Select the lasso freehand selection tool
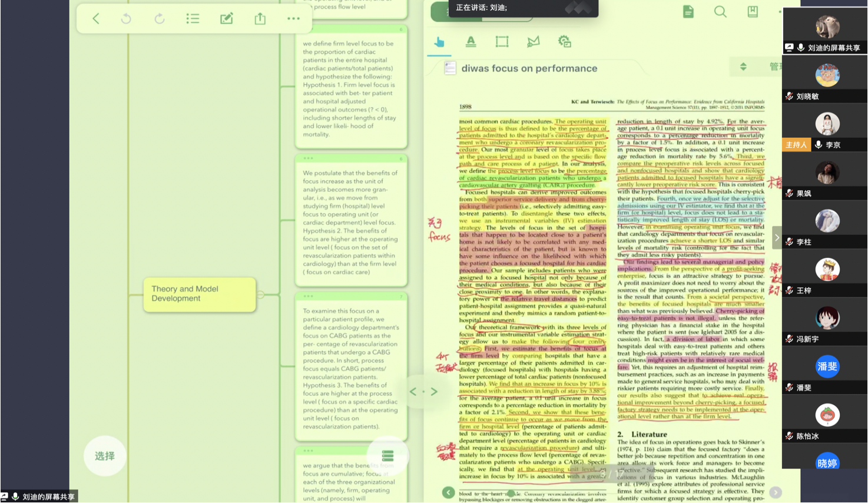 pyautogui.click(x=533, y=42)
